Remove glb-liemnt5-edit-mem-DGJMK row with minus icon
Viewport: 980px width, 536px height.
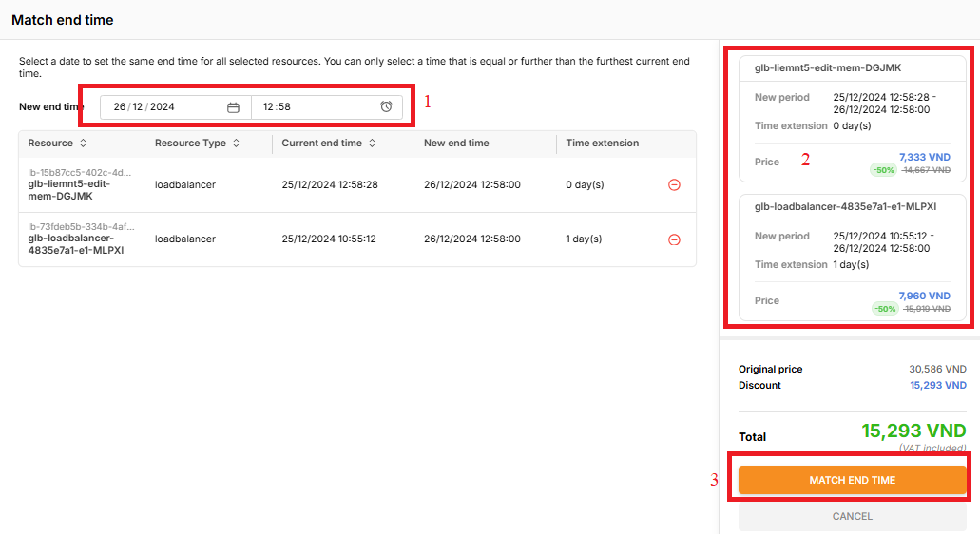click(x=674, y=185)
